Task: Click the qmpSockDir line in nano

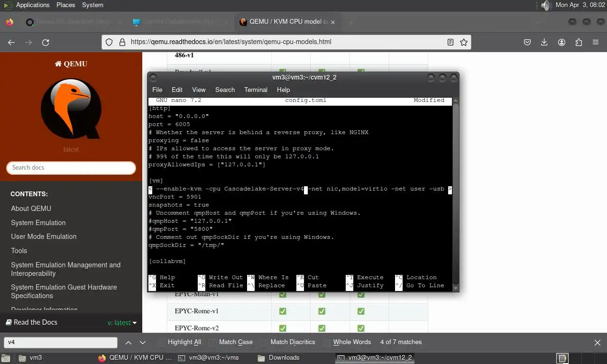Action: tap(186, 245)
